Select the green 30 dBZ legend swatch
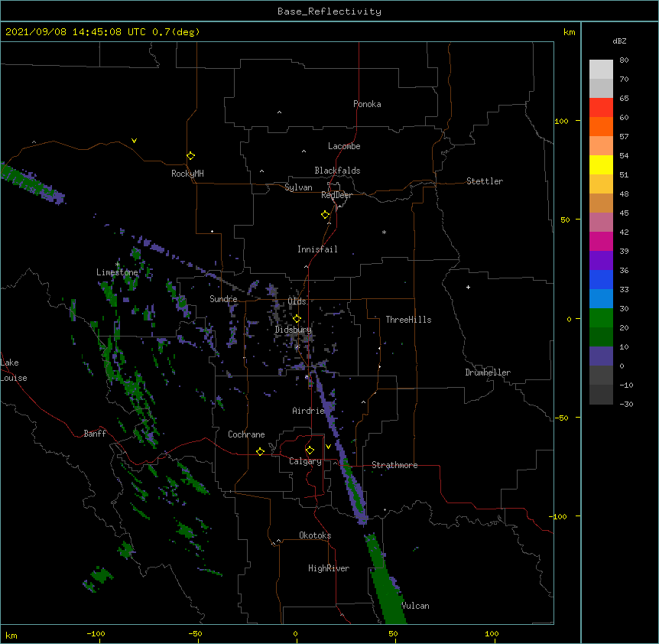 click(601, 318)
